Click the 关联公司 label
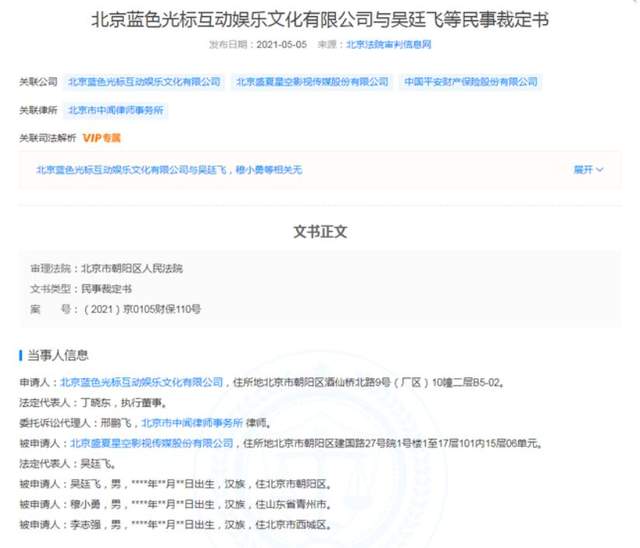This screenshot has height=548, width=640. tap(38, 82)
